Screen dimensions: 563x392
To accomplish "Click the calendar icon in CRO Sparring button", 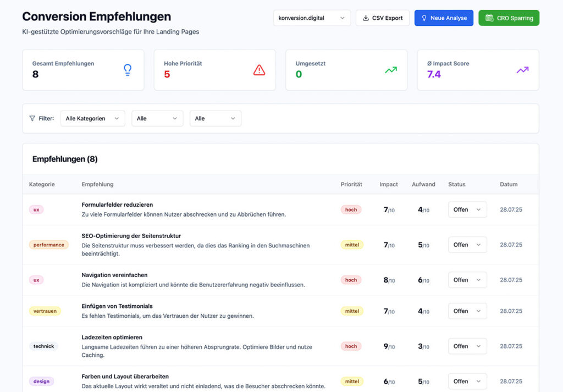I will click(x=488, y=18).
